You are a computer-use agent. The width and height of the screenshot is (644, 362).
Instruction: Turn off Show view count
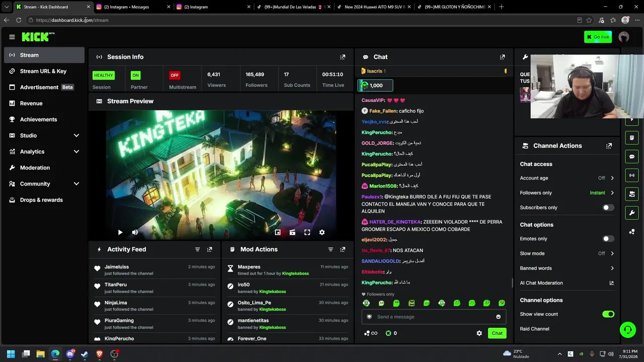pos(608,314)
